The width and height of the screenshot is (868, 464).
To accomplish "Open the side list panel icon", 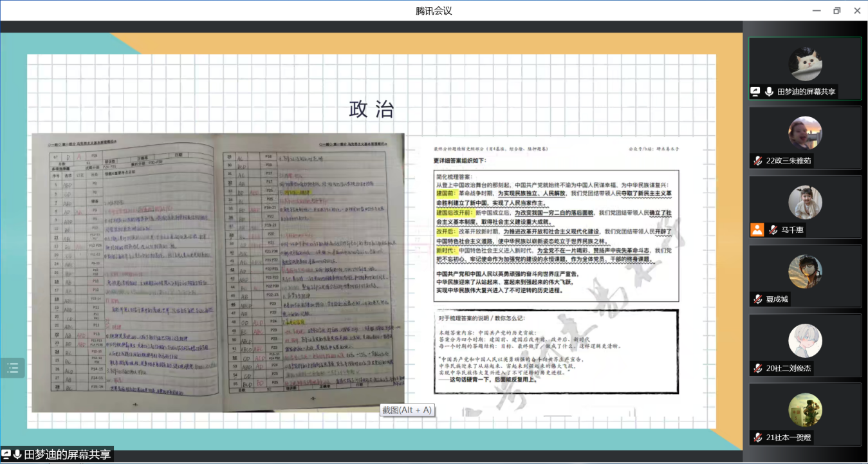I will coord(12,368).
